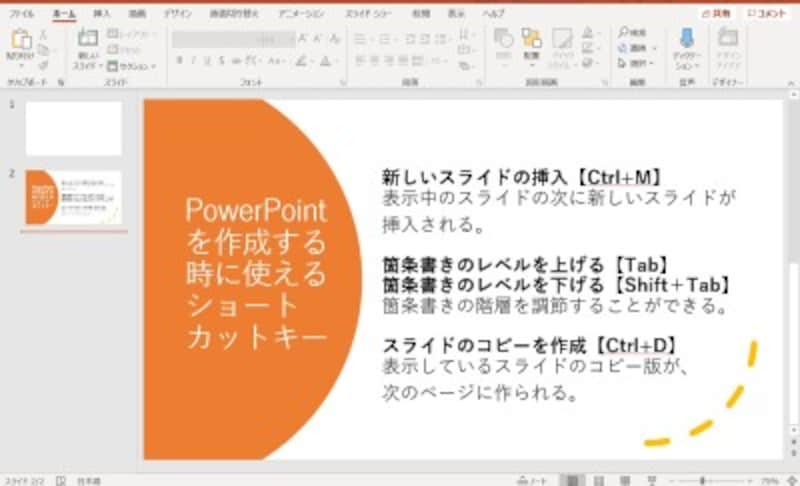Click the Shape Effects icon
800x486 pixels.
coord(588,63)
